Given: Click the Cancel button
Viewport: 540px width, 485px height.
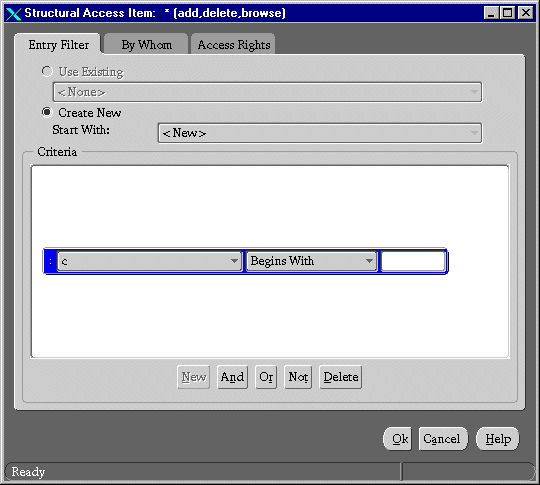Looking at the screenshot, I should (x=443, y=439).
